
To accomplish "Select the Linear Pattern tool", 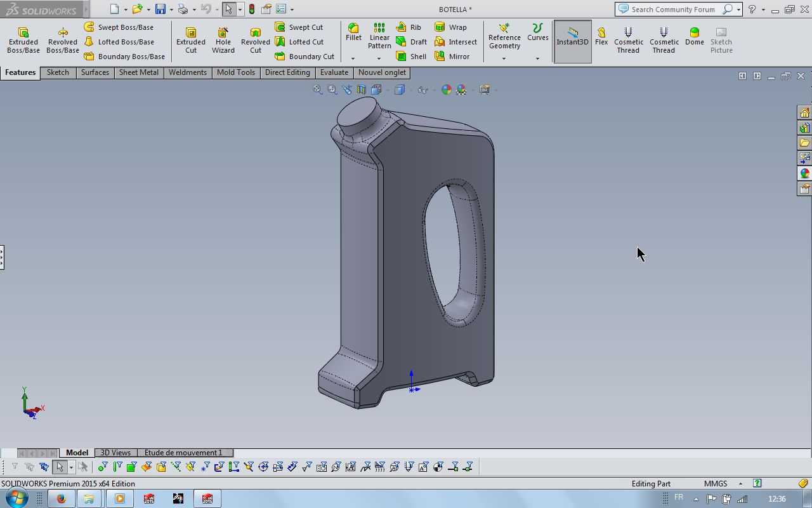I will [x=379, y=36].
